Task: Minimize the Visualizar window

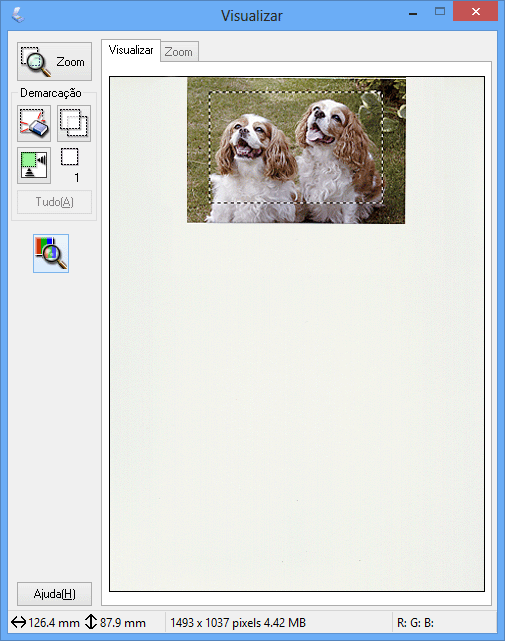Action: click(x=413, y=12)
